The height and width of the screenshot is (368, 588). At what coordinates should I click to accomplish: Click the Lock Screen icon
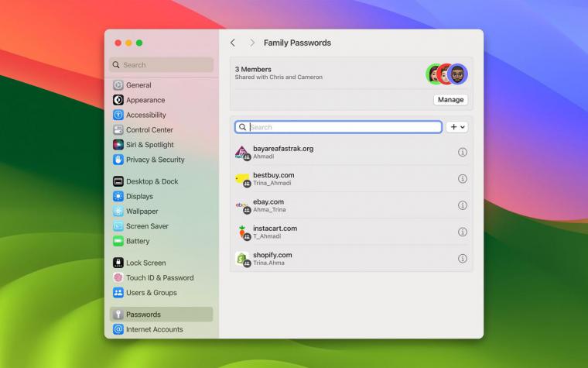[x=118, y=263]
